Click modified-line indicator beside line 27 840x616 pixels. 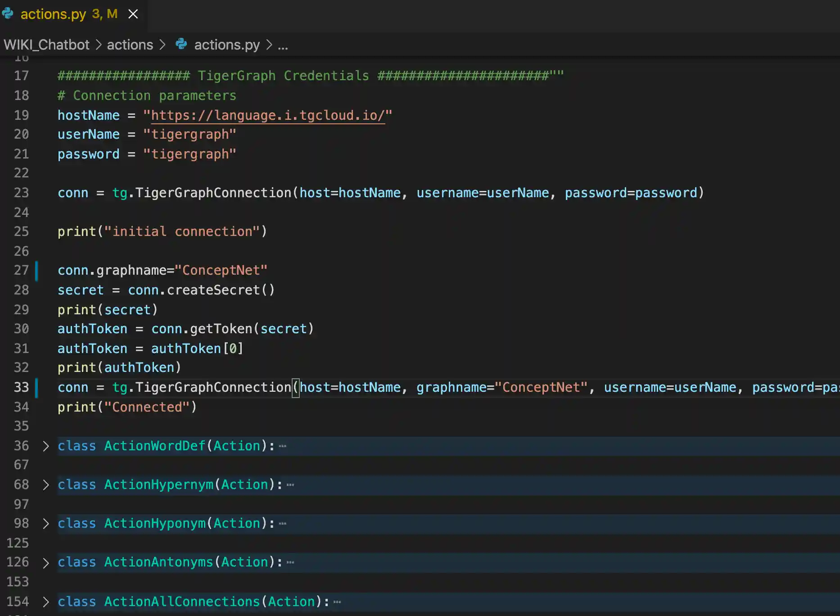click(x=36, y=271)
